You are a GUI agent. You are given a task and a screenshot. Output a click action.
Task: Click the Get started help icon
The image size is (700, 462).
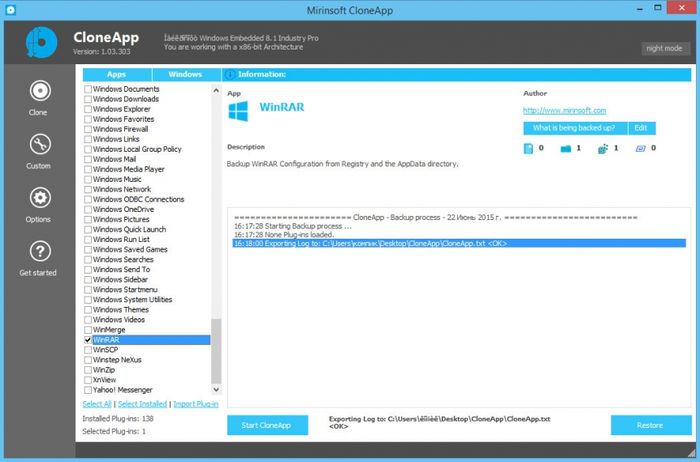click(39, 251)
